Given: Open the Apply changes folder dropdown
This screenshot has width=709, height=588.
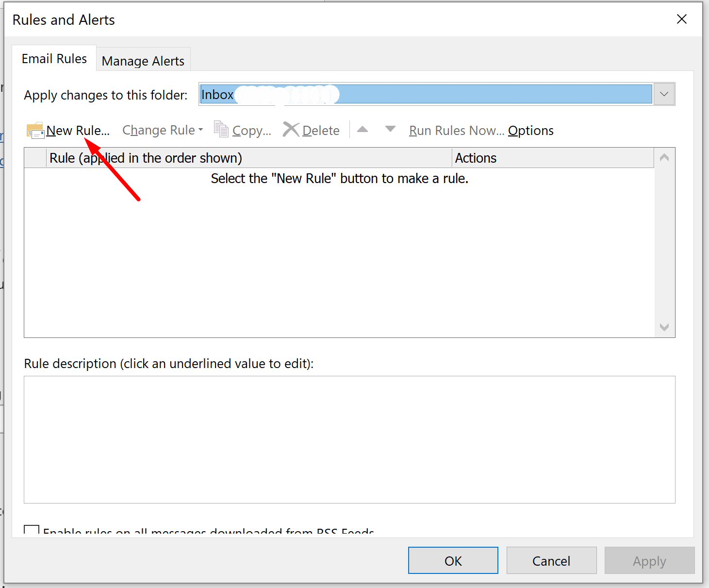Looking at the screenshot, I should [x=663, y=94].
